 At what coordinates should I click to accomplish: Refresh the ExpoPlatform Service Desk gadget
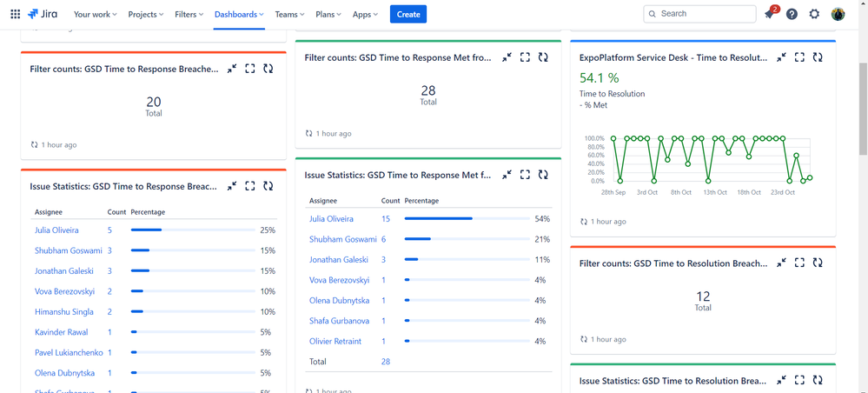pyautogui.click(x=818, y=57)
